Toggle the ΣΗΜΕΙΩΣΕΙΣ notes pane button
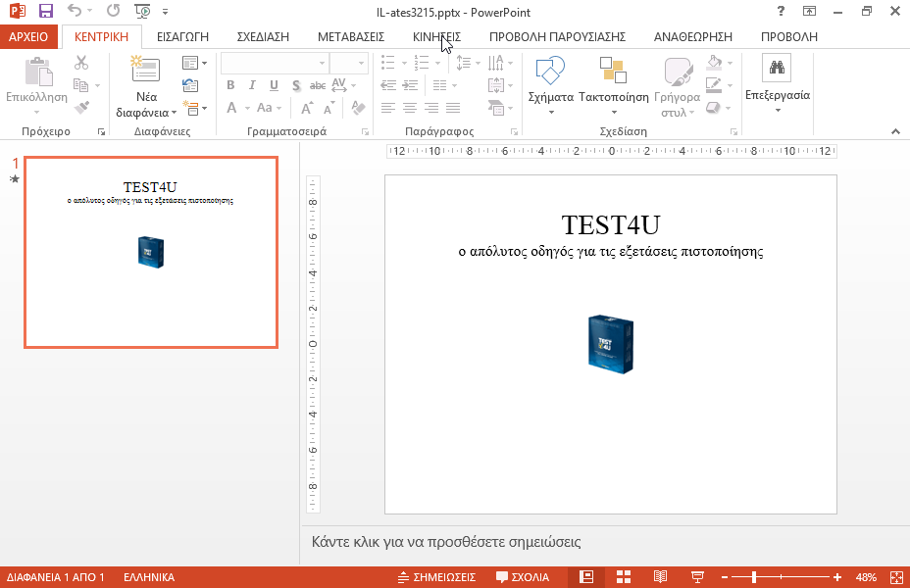This screenshot has height=588, width=910. pyautogui.click(x=436, y=577)
